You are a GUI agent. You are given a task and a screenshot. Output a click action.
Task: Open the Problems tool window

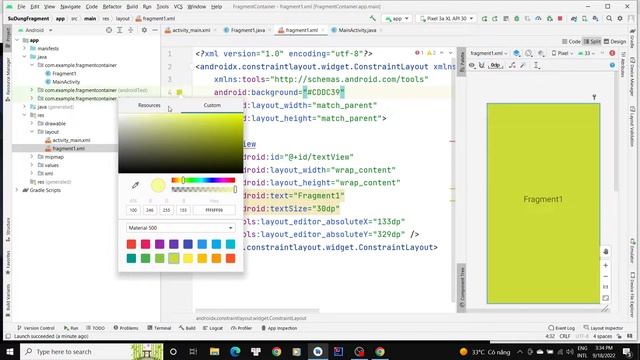[126, 328]
